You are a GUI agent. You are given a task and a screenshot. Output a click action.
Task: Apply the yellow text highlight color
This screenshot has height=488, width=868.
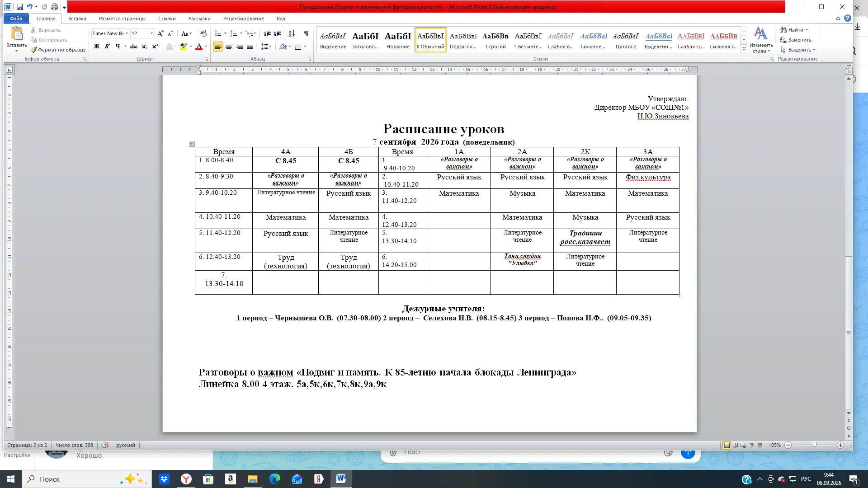pos(183,47)
